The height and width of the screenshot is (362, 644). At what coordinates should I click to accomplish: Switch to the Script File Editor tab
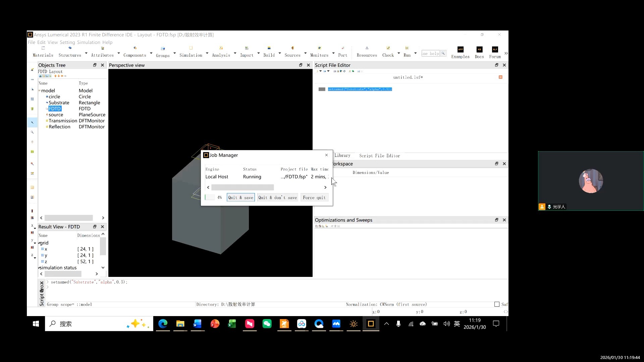pyautogui.click(x=379, y=156)
